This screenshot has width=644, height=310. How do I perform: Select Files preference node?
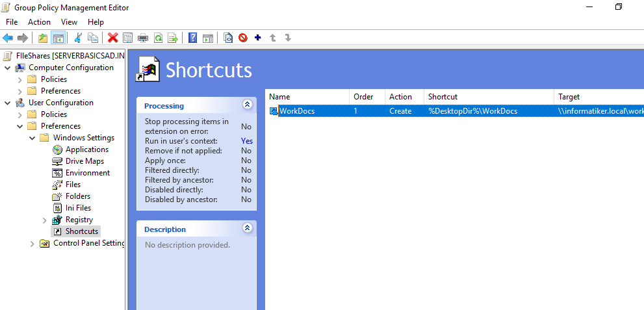pyautogui.click(x=73, y=185)
